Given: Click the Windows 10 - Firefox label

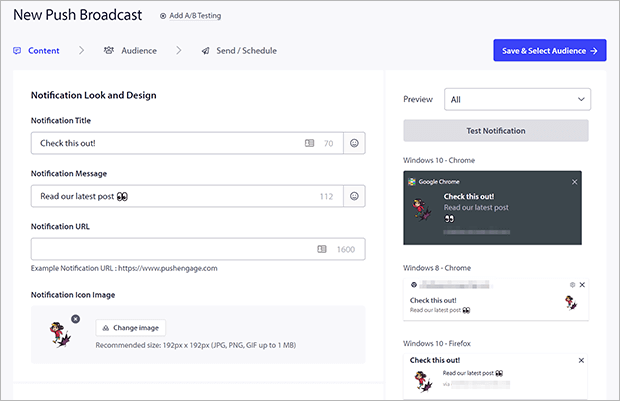Looking at the screenshot, I should (437, 343).
